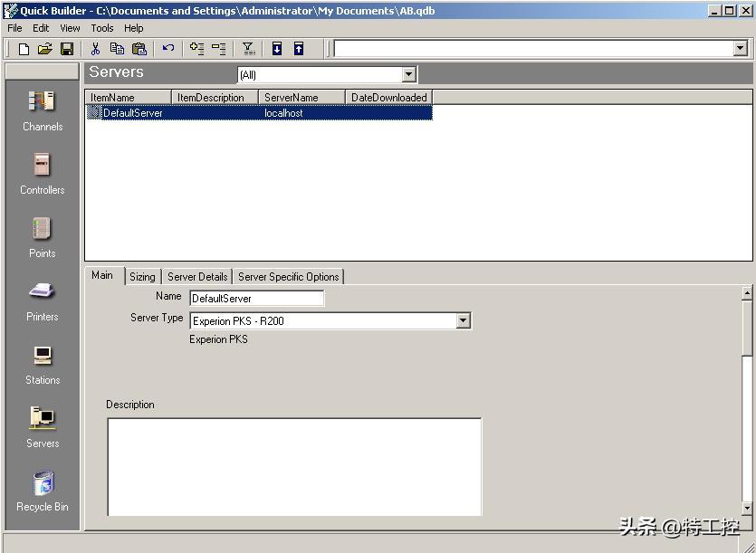Expand the (All) filter dropdown
Viewport: 756px width, 553px height.
coord(408,74)
